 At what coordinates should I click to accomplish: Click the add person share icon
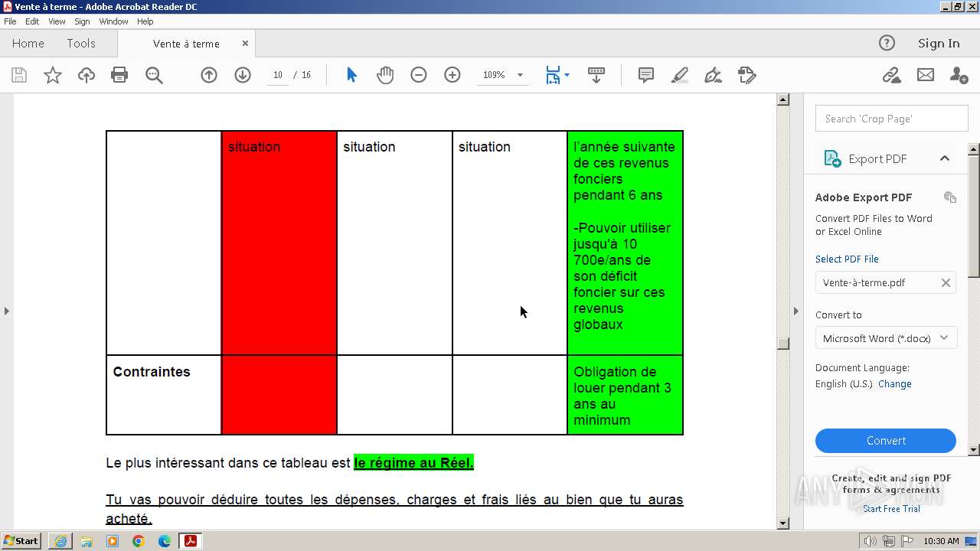point(959,75)
